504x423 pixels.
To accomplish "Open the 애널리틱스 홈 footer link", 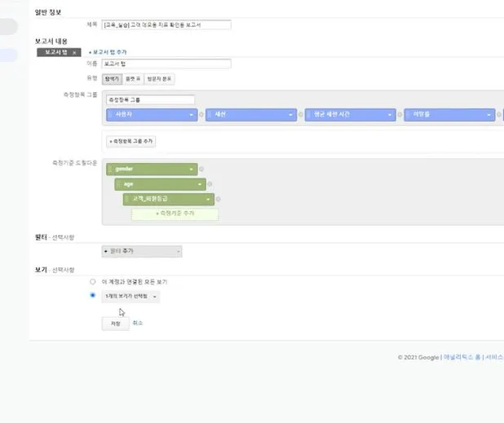I will [462, 357].
